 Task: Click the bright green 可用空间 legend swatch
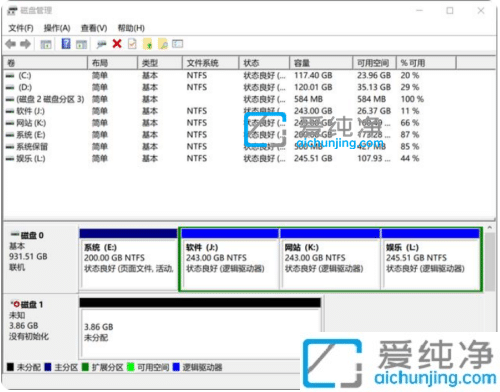(130, 367)
